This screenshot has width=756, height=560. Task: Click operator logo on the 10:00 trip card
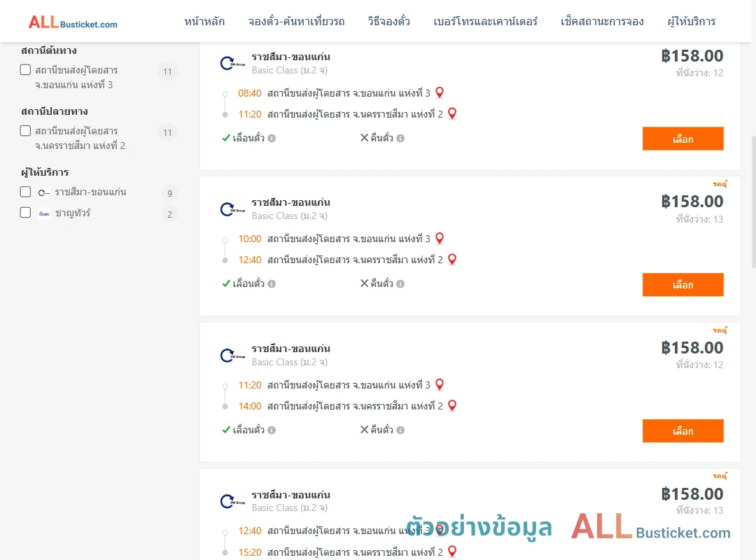coord(232,209)
